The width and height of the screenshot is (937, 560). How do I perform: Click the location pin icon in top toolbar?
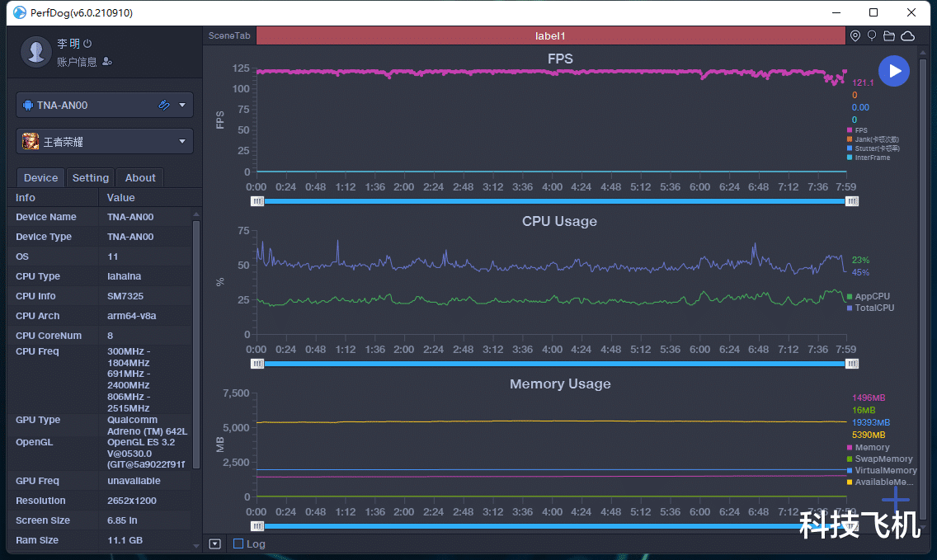click(855, 35)
